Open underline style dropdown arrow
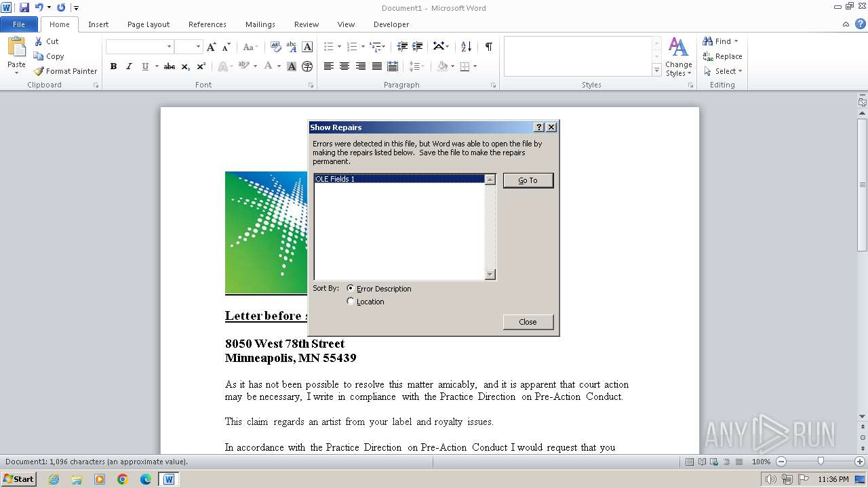The image size is (868, 488). coord(157,66)
